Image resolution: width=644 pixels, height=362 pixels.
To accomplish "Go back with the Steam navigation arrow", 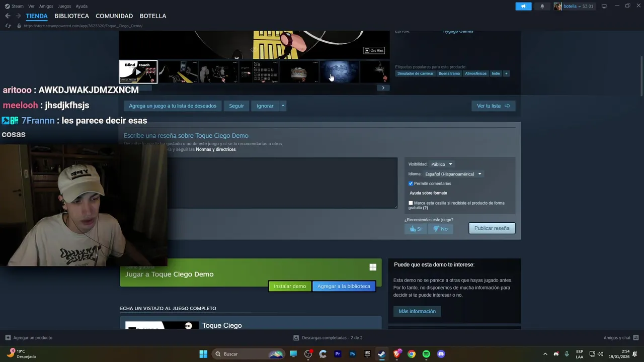I will tap(8, 16).
